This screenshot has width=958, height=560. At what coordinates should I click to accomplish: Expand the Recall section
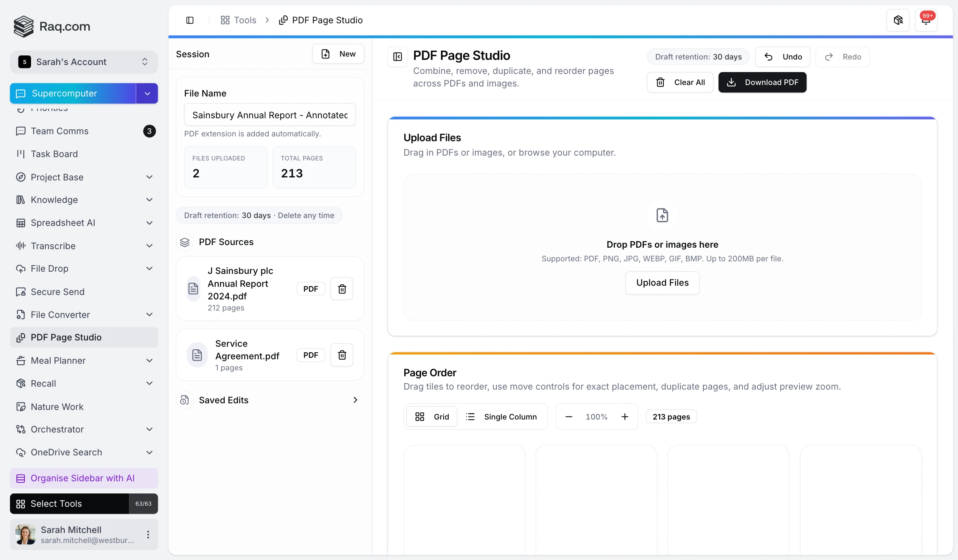[149, 384]
